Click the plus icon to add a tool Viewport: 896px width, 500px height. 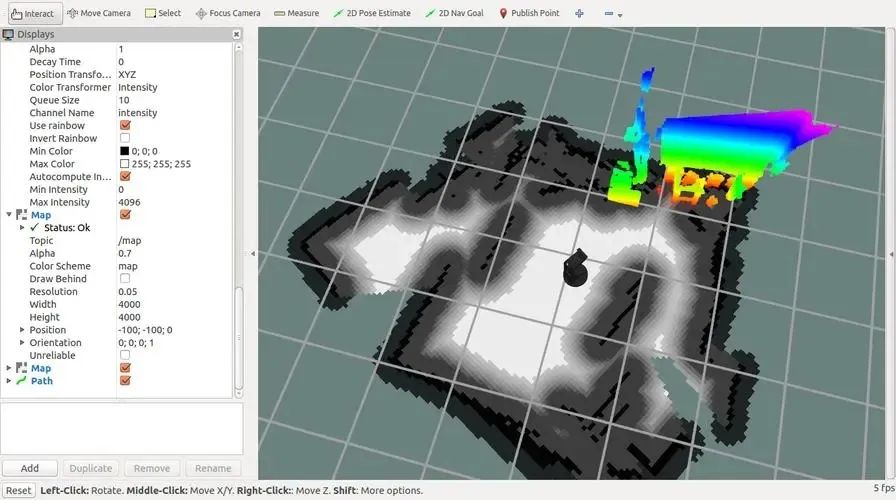click(x=579, y=13)
